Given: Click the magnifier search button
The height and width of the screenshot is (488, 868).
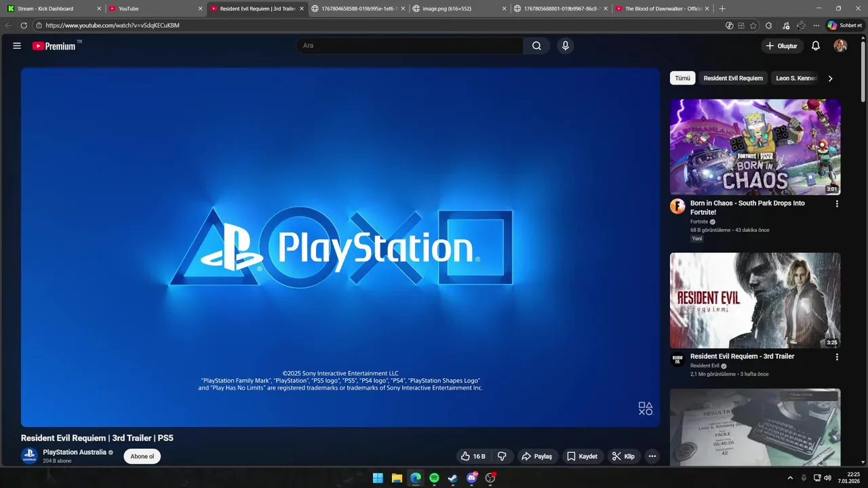Looking at the screenshot, I should 536,45.
